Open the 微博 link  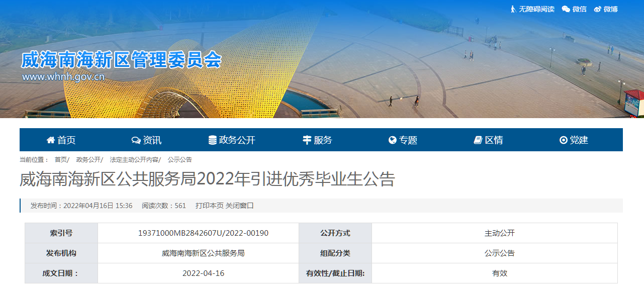click(610, 9)
